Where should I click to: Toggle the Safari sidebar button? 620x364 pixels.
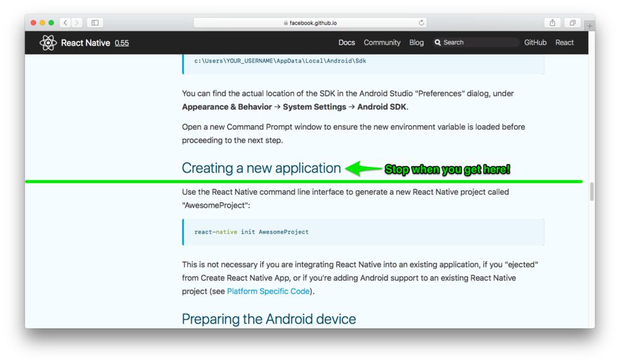pos(95,22)
